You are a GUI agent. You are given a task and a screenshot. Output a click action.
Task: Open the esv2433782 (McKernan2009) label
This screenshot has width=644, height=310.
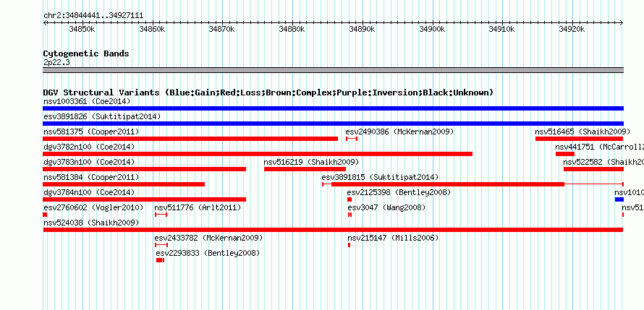pos(208,238)
